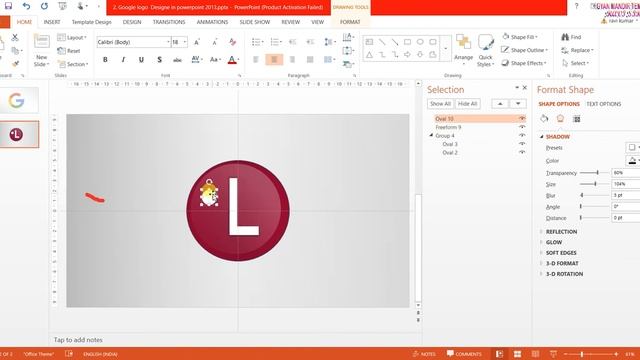Click the shadow Transparency slider
This screenshot has height=360, width=640.
(x=595, y=173)
